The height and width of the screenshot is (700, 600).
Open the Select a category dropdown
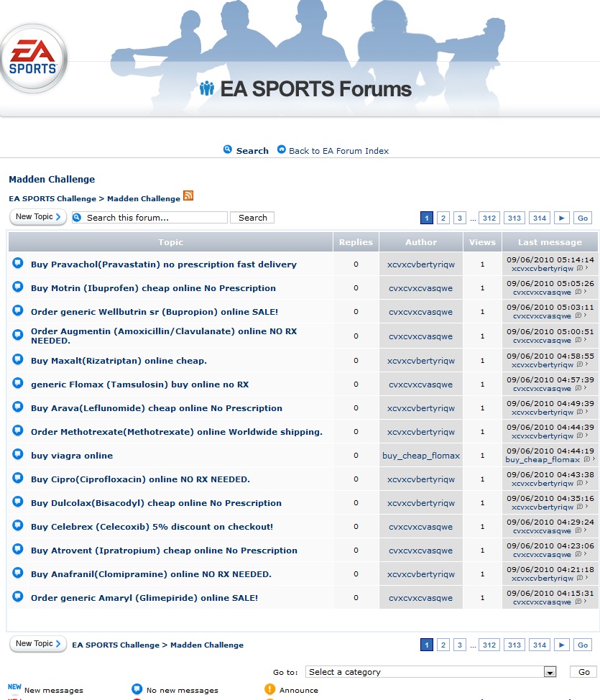point(431,672)
